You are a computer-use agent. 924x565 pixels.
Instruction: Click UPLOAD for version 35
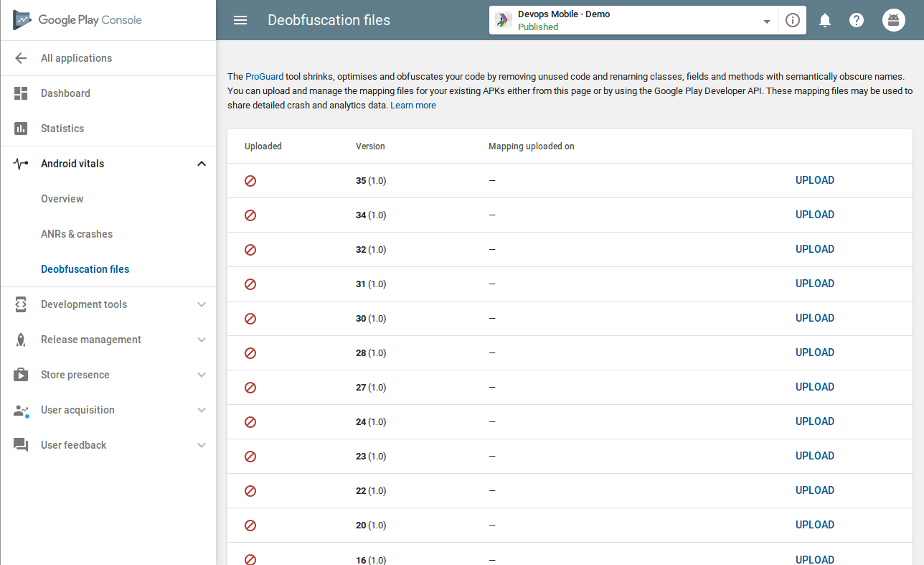click(815, 180)
